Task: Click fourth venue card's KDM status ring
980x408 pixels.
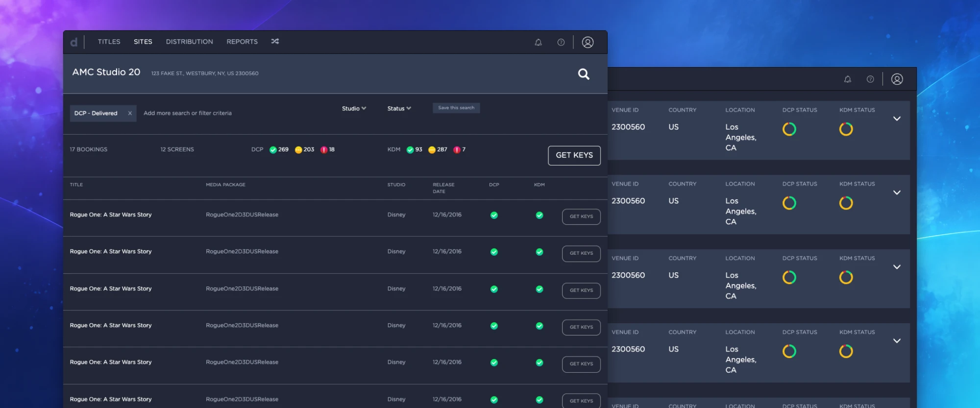Action: 846,352
